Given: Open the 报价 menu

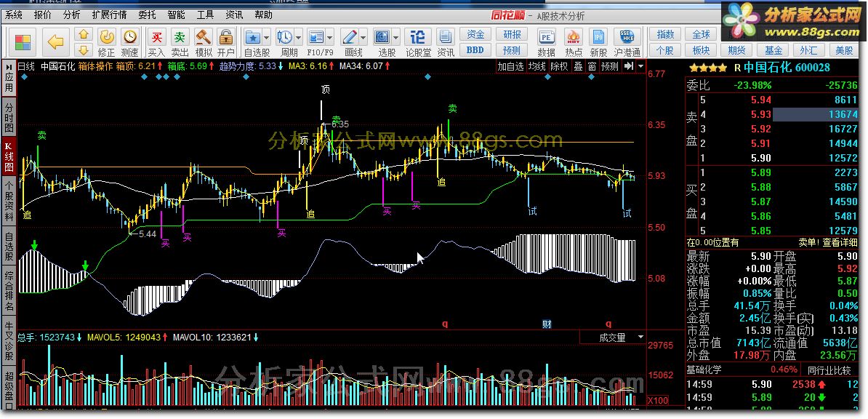Looking at the screenshot, I should point(43,15).
